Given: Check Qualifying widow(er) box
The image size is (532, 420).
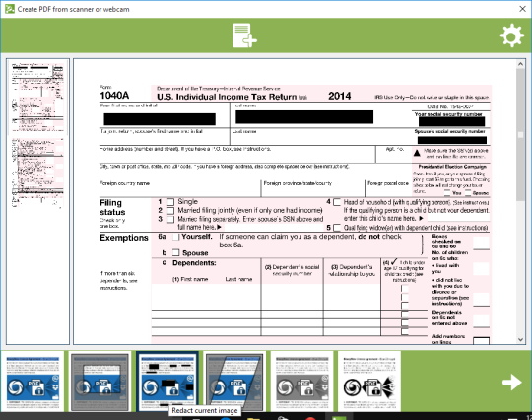Looking at the screenshot, I should point(337,228).
